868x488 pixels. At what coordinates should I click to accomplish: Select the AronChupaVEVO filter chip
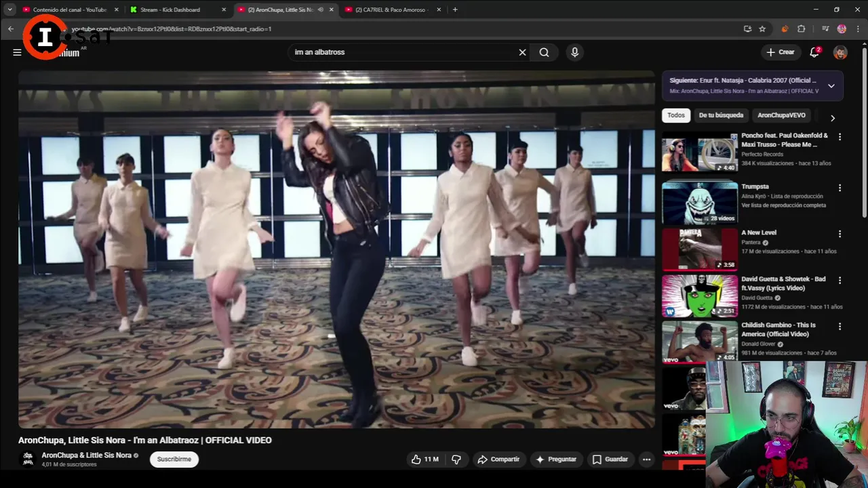[x=781, y=115]
